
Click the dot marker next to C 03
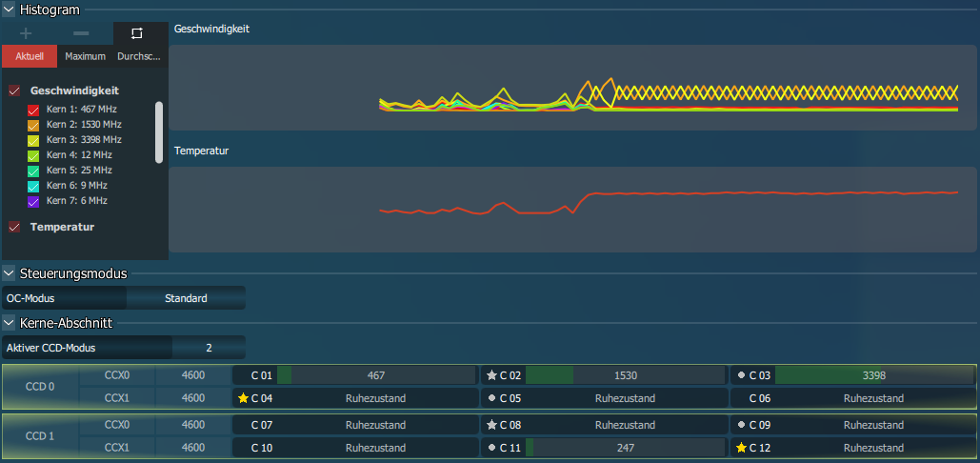[x=741, y=375]
